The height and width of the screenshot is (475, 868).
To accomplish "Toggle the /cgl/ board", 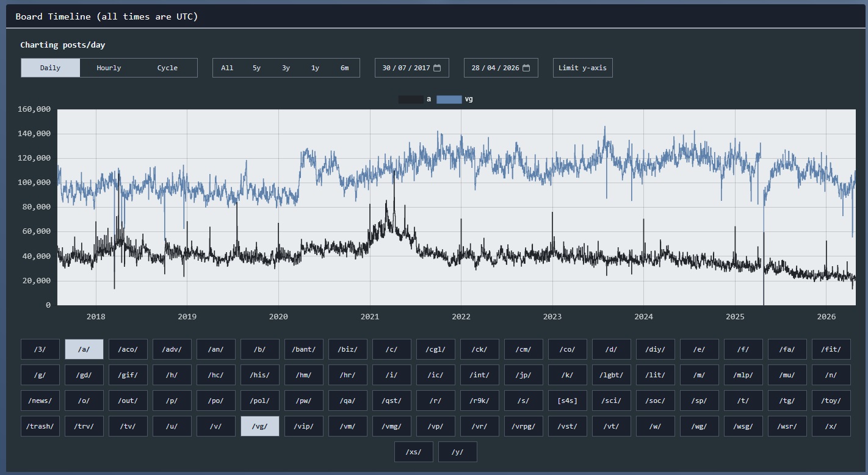I will click(436, 349).
